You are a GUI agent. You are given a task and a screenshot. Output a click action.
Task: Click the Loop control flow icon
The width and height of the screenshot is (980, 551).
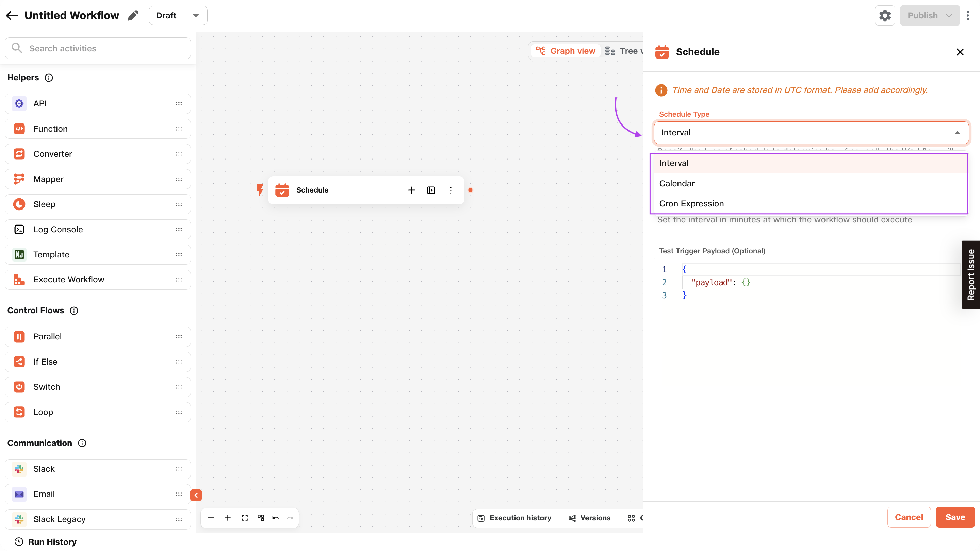[19, 412]
